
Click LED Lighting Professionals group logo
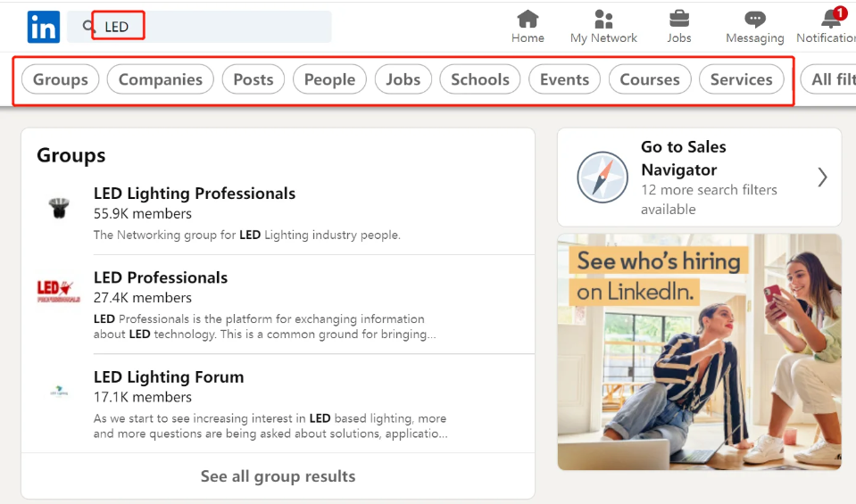coord(59,208)
